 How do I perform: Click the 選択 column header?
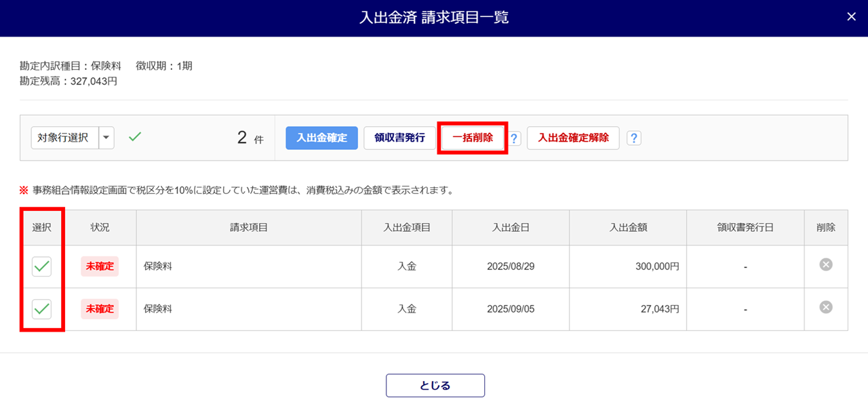(x=42, y=228)
